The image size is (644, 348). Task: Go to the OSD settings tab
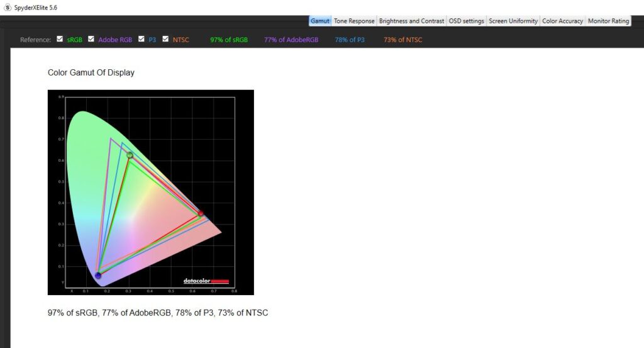pos(466,21)
